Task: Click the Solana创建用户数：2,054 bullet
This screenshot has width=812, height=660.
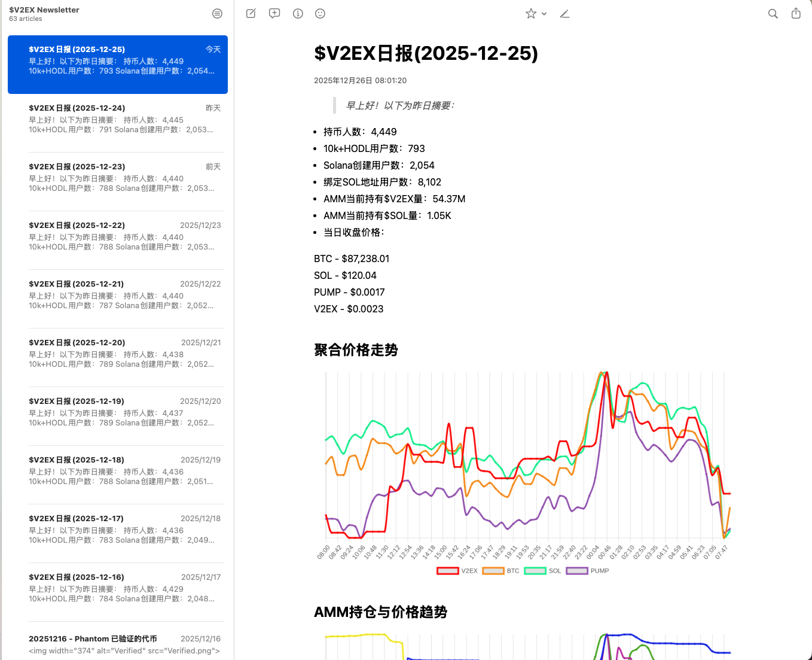Action: pos(379,165)
